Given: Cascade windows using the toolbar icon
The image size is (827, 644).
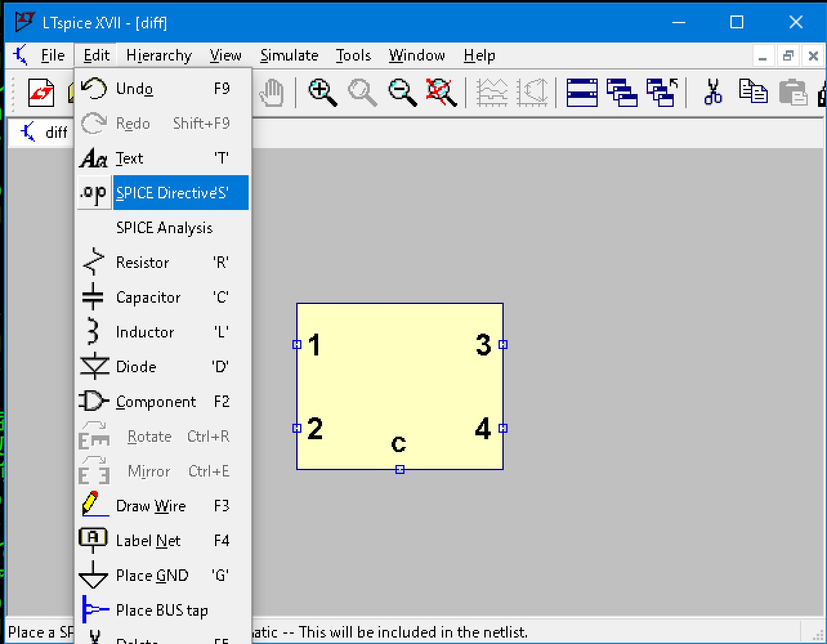Looking at the screenshot, I should coord(622,93).
